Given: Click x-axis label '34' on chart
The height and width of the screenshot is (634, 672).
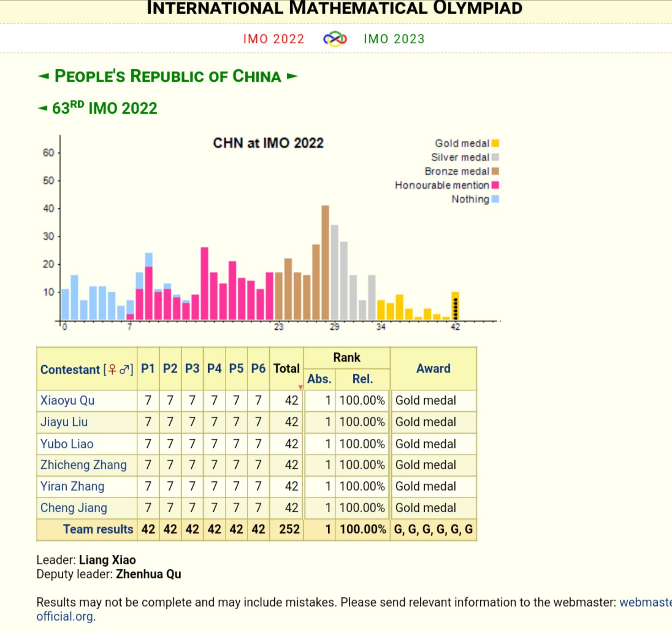Looking at the screenshot, I should (381, 327).
